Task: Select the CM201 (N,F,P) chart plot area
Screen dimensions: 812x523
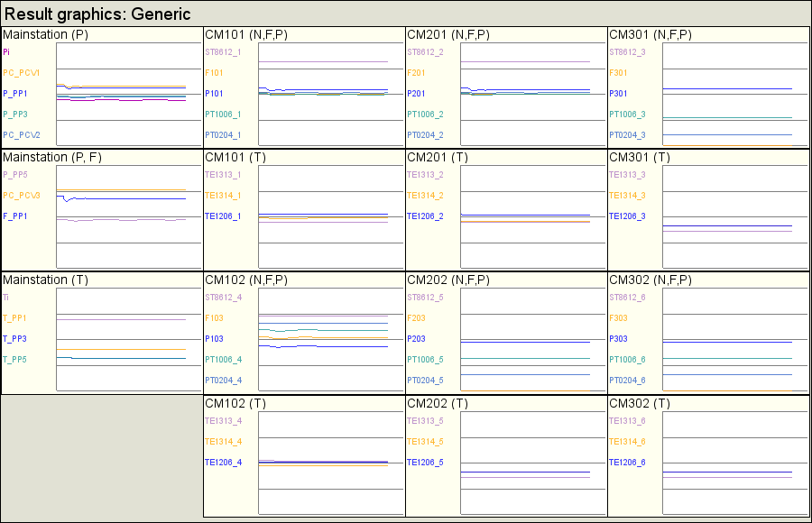Action: coord(533,95)
